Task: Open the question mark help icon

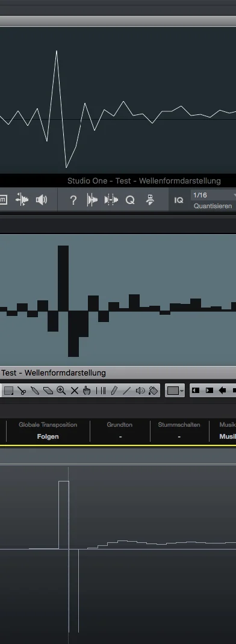Action: point(73,200)
